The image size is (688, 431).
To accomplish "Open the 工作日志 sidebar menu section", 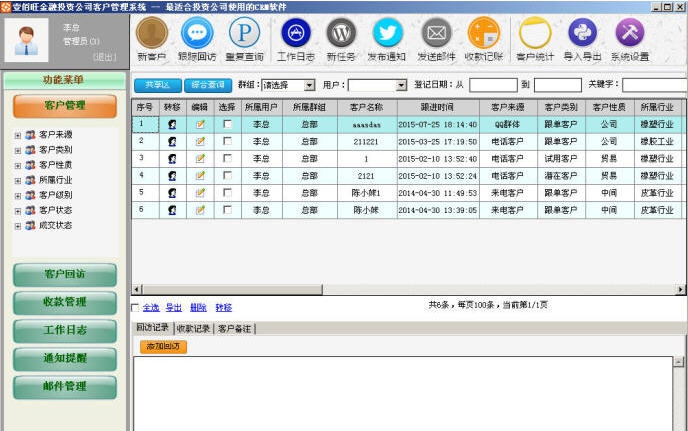I will pos(65,330).
